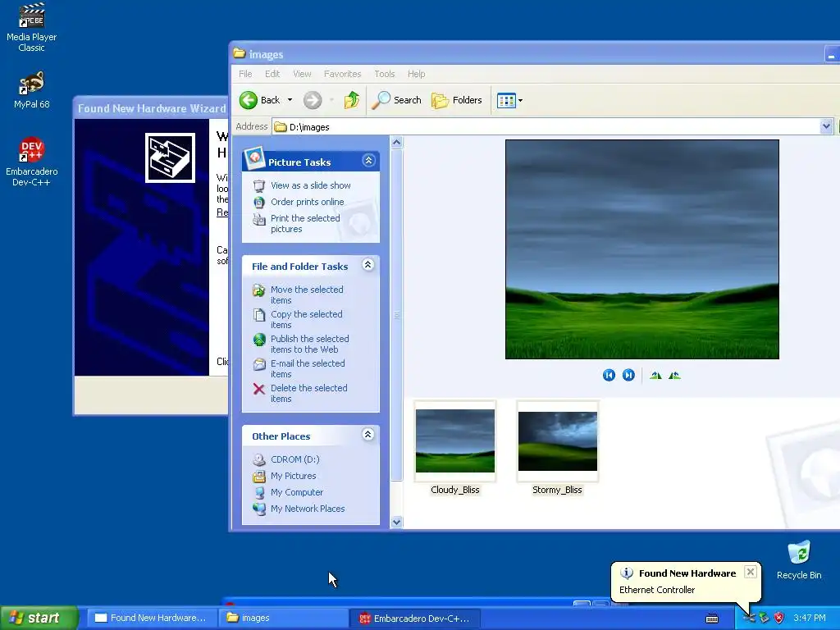Collapse the Other Places panel
Viewport: 840px width, 630px height.
[x=368, y=435]
